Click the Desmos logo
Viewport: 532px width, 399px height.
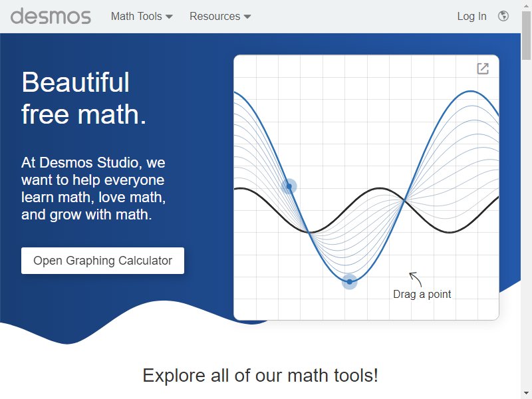point(51,16)
